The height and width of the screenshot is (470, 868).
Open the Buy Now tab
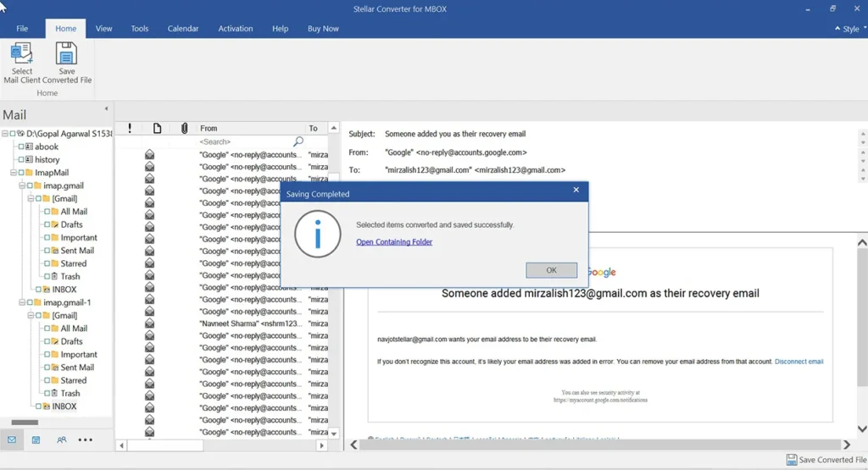coord(323,29)
